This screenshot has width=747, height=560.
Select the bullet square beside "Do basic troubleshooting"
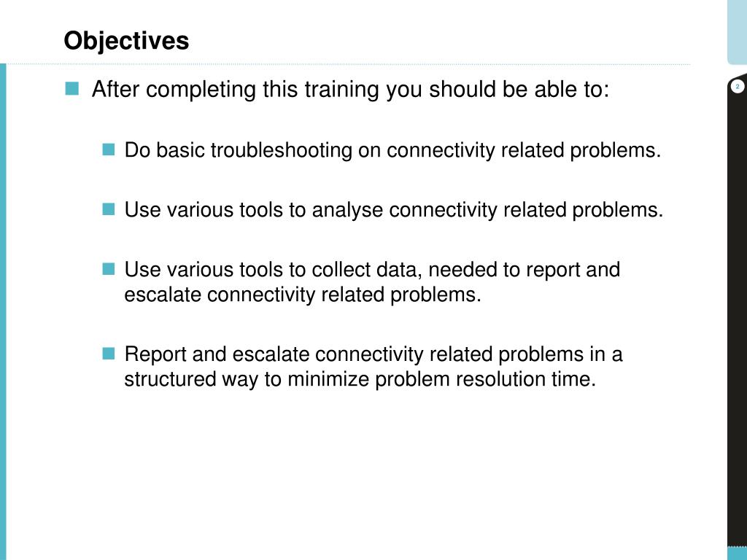109,149
